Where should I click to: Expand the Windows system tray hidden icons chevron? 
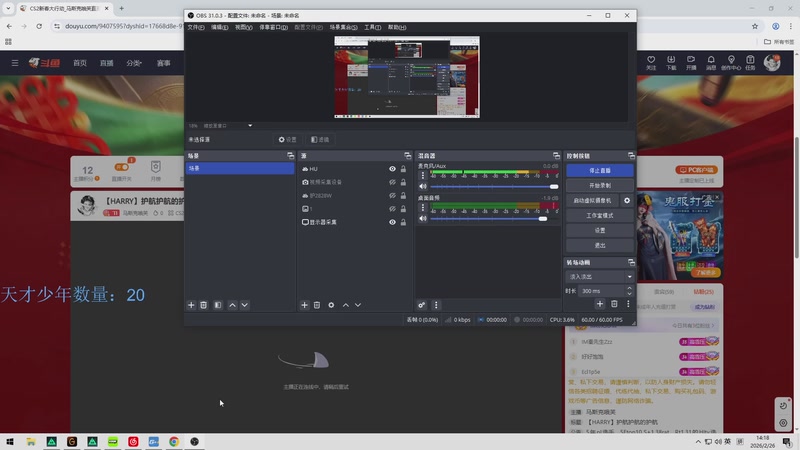pos(698,442)
